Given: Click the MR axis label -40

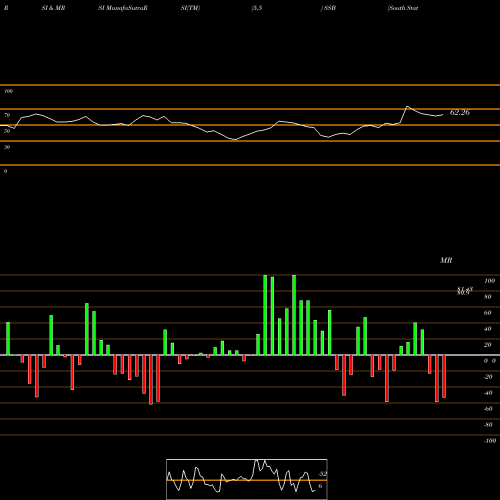Looking at the screenshot, I should (x=488, y=393).
